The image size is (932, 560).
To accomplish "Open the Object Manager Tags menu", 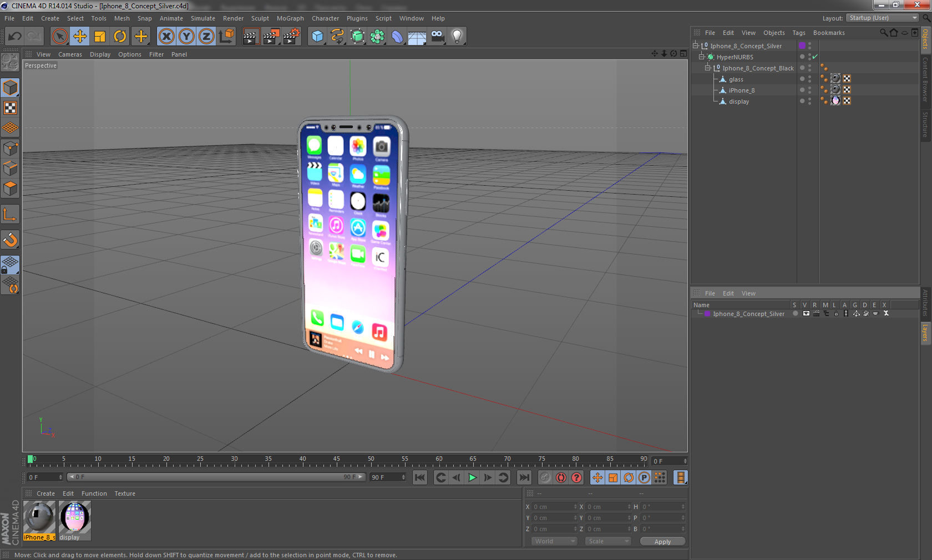I will pyautogui.click(x=798, y=33).
